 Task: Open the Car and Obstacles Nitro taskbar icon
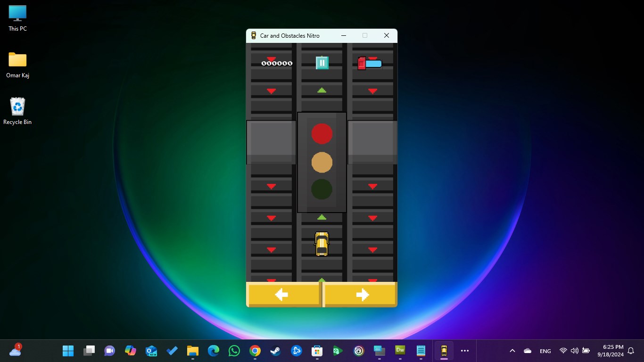point(444,351)
